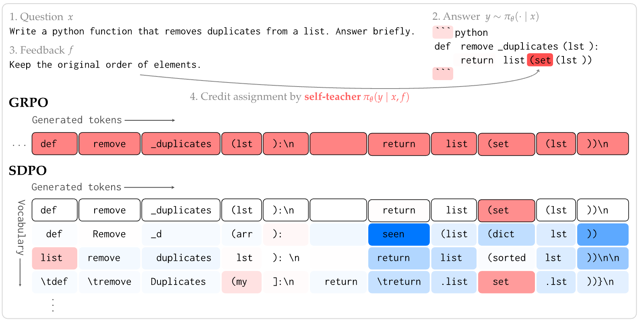Select the '\treturn' blue vocabulary token
644x322 pixels.
tap(399, 282)
